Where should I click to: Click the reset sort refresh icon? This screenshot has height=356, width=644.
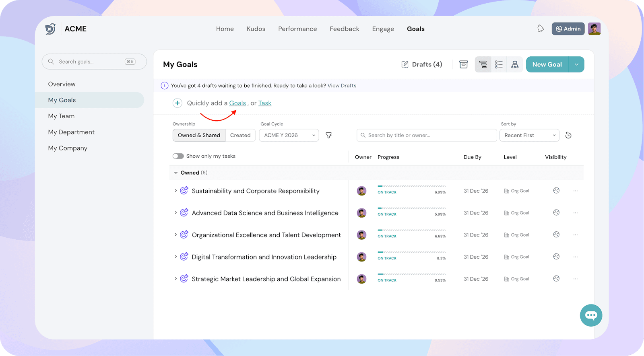pos(568,136)
